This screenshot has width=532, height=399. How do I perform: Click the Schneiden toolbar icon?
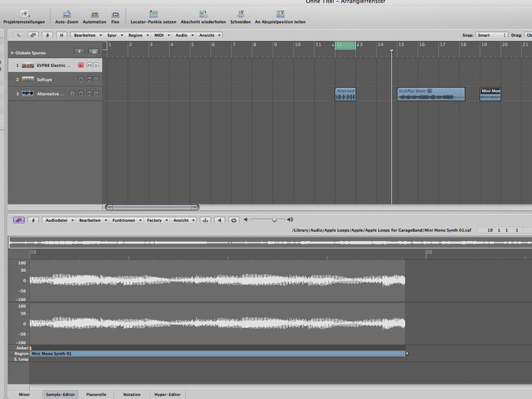coord(240,14)
